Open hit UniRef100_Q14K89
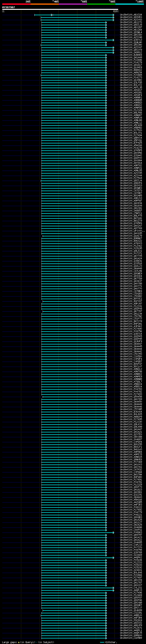Viewport: 146px width, 644px height. (131, 610)
